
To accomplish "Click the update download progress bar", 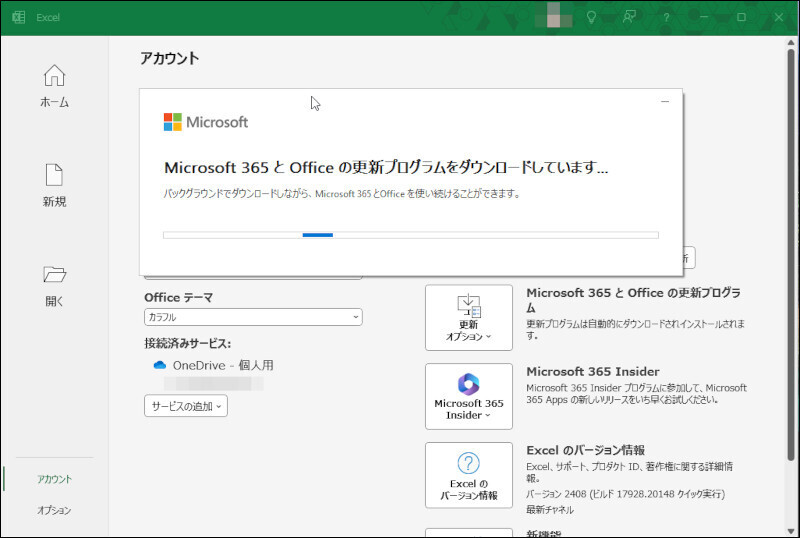I will click(411, 235).
